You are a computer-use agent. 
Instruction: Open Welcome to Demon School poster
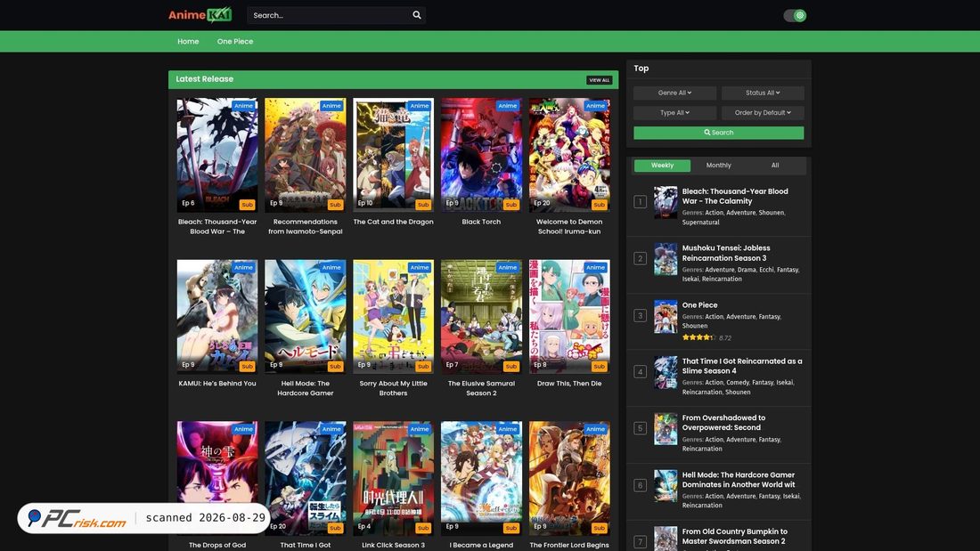pyautogui.click(x=569, y=155)
